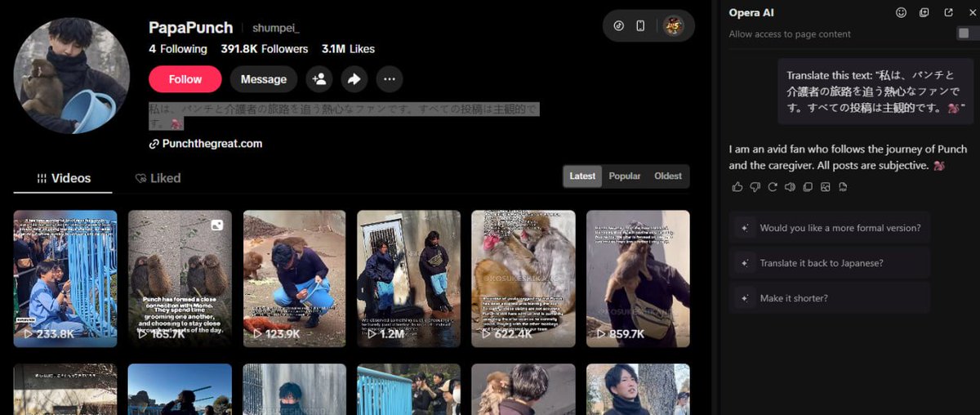Start new chat in Opera AI panel

(924, 13)
